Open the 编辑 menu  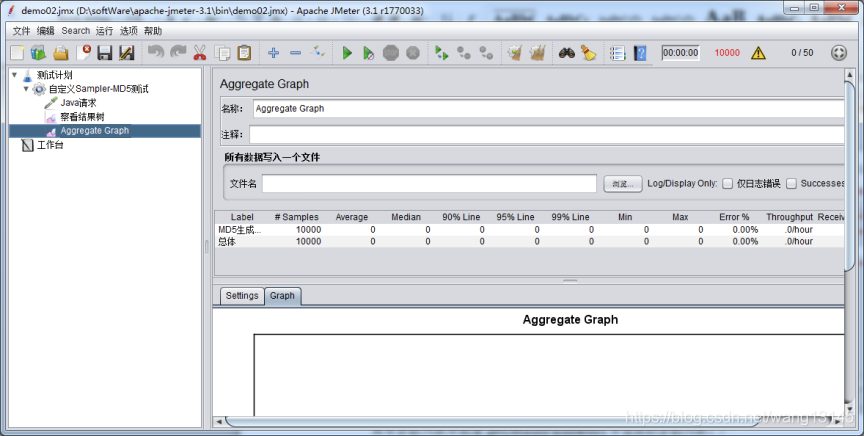pyautogui.click(x=46, y=31)
